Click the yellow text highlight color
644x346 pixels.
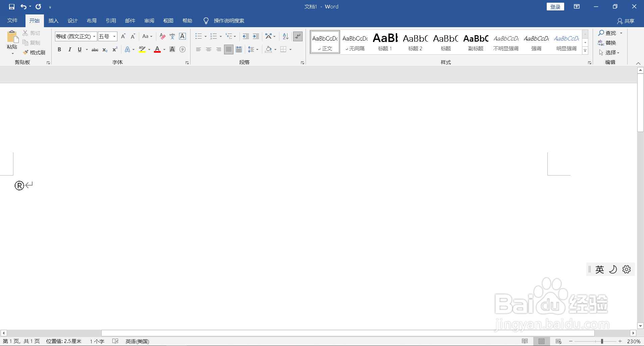[142, 50]
